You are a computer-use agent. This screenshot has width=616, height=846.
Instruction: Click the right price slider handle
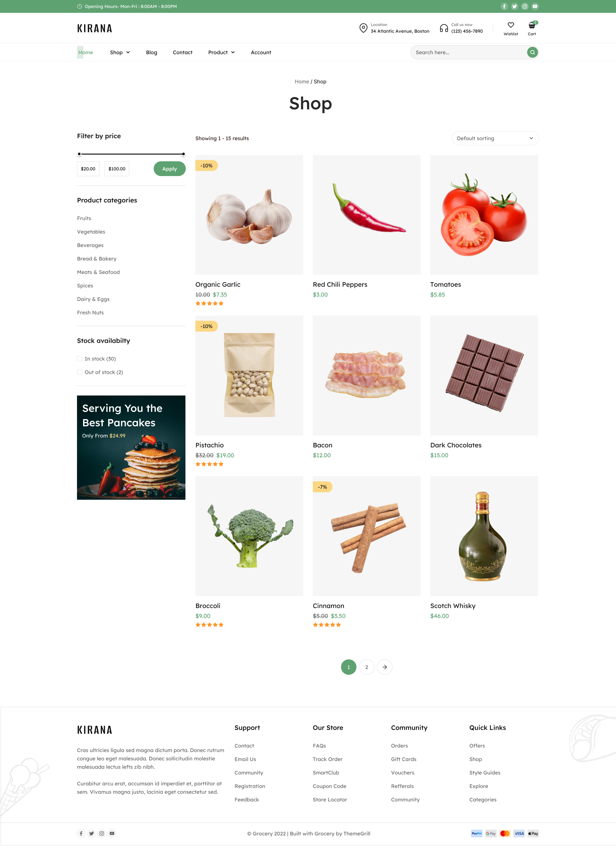click(183, 154)
